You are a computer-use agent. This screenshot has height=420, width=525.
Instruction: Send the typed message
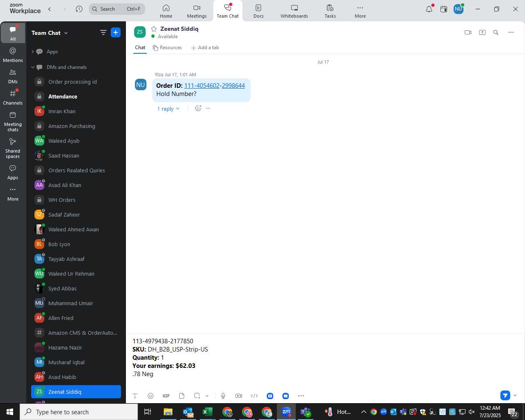coord(505,395)
